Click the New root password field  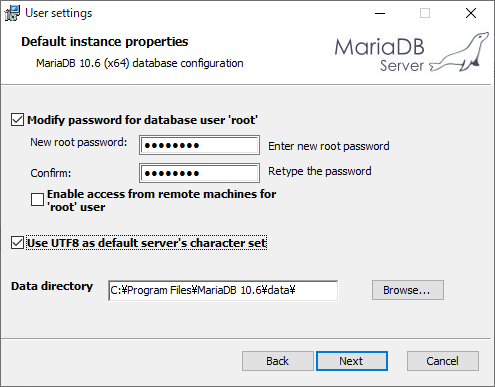tap(199, 145)
